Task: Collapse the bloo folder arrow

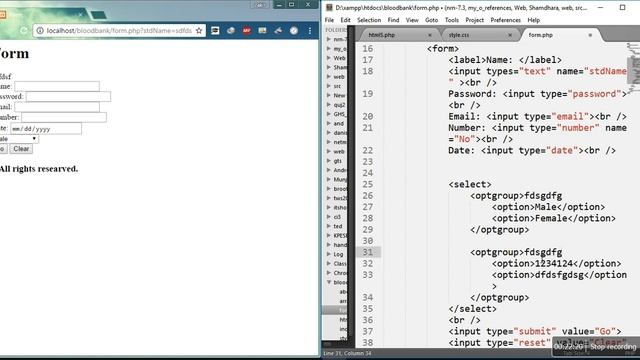Action: coord(329,282)
